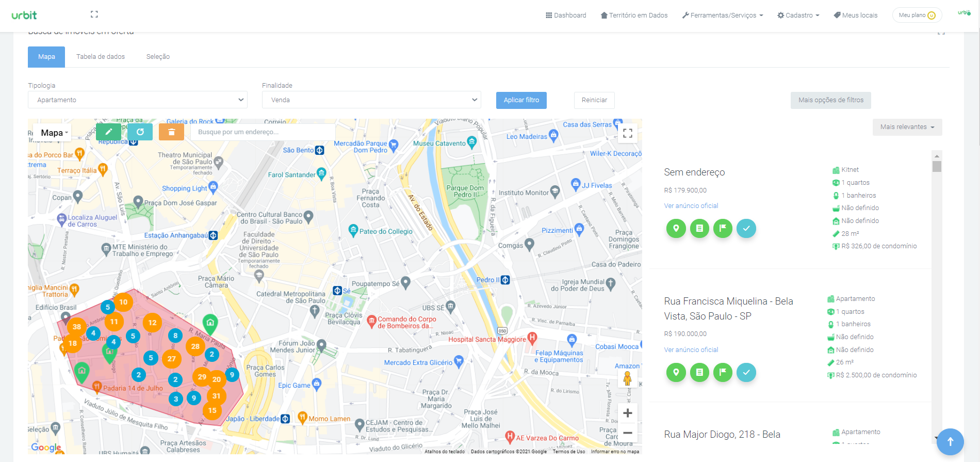Click details list button for Rua Francisca Miquelina
The height and width of the screenshot is (462, 980).
click(699, 372)
